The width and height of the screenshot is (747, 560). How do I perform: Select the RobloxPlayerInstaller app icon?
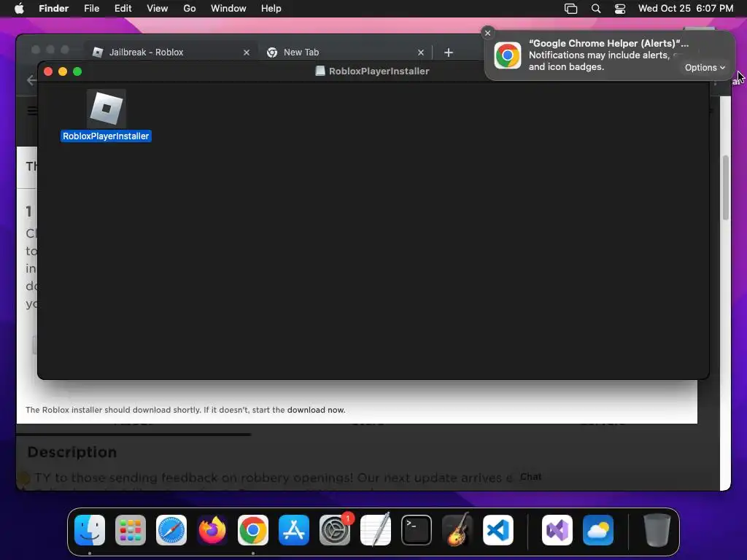tap(107, 109)
